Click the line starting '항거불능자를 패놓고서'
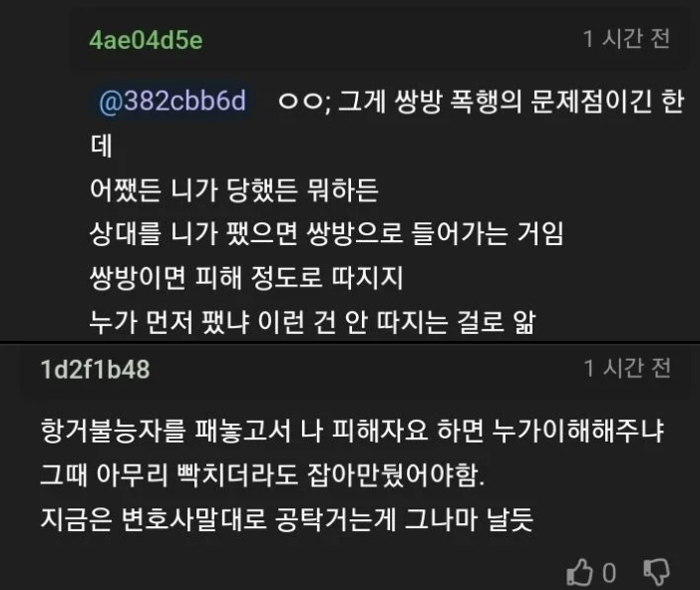Image resolution: width=700 pixels, height=590 pixels. (x=351, y=432)
